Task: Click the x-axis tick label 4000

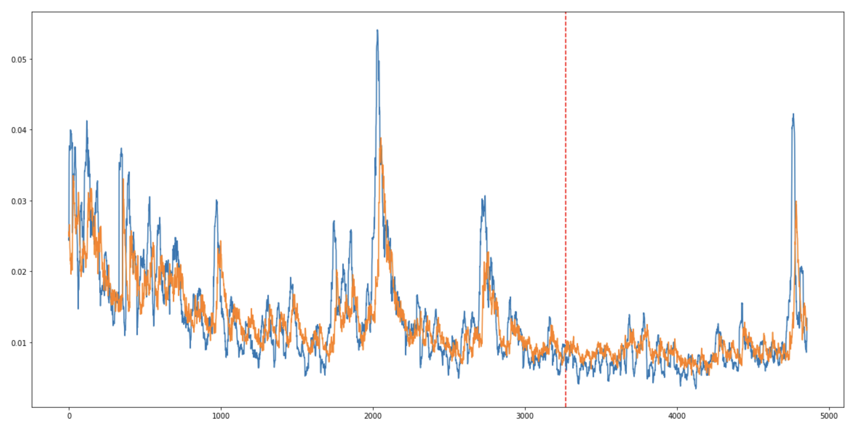Action: [x=677, y=416]
